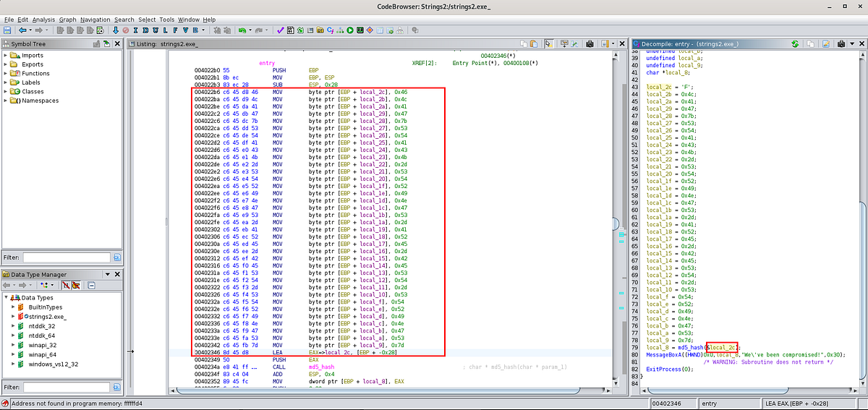Open the Help menu
The height and width of the screenshot is (410, 868).
pyautogui.click(x=209, y=19)
